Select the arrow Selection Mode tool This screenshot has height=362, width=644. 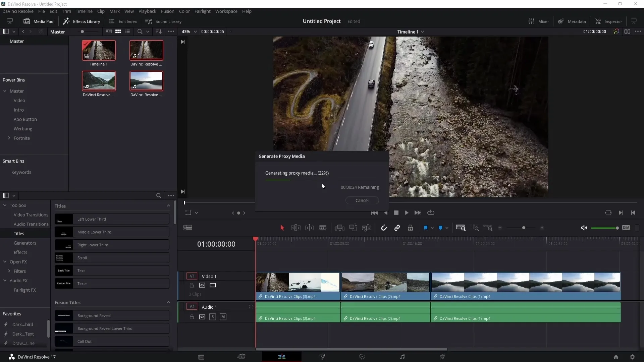click(282, 228)
